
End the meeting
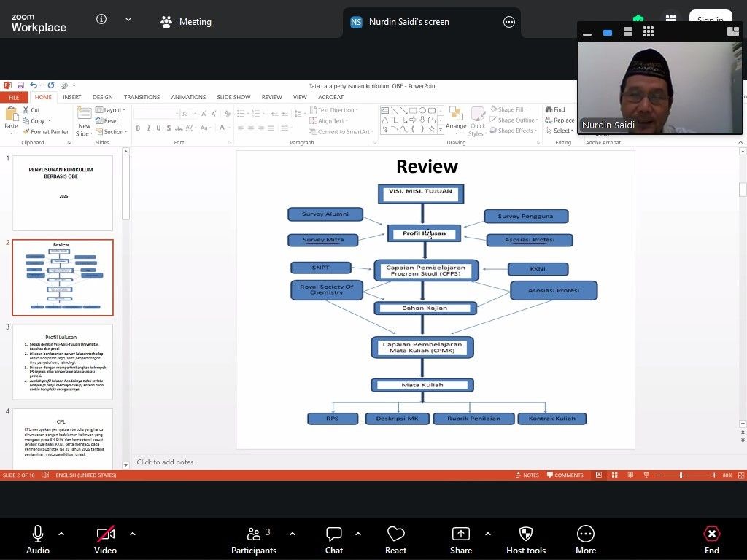pos(711,534)
